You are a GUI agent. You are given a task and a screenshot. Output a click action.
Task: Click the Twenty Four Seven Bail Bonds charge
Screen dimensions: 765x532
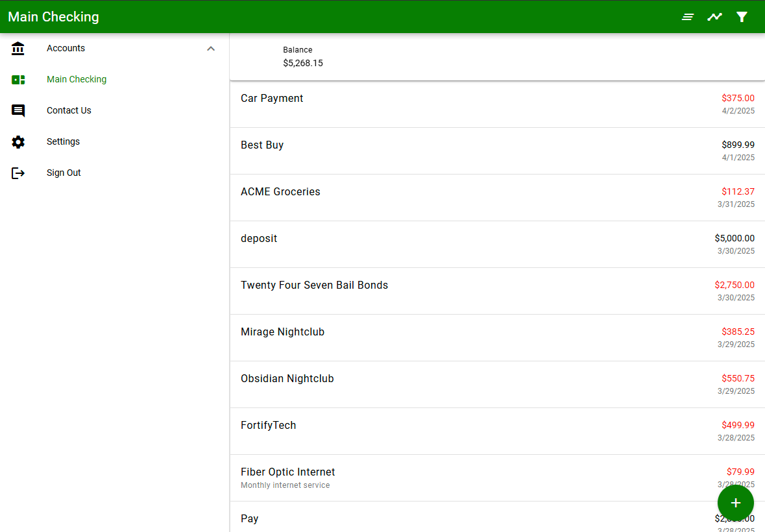point(454,291)
